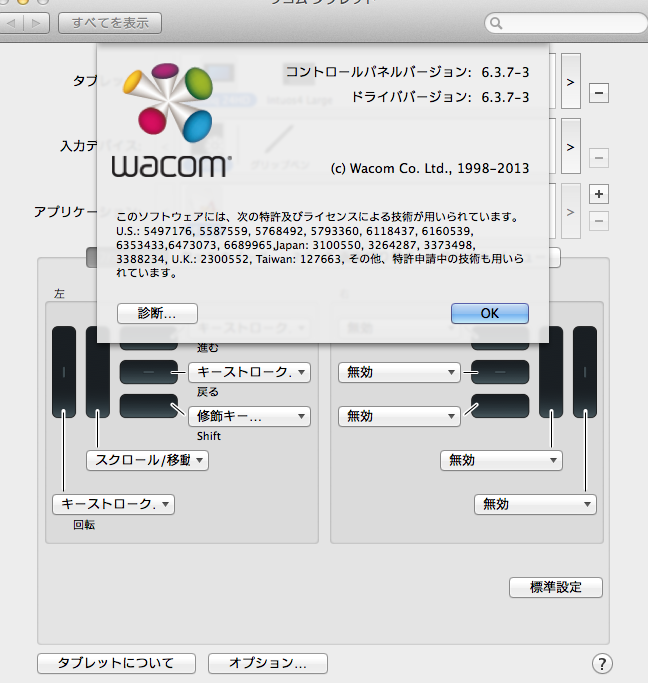
Task: Reset with the 標準設定 button
Action: (x=556, y=587)
